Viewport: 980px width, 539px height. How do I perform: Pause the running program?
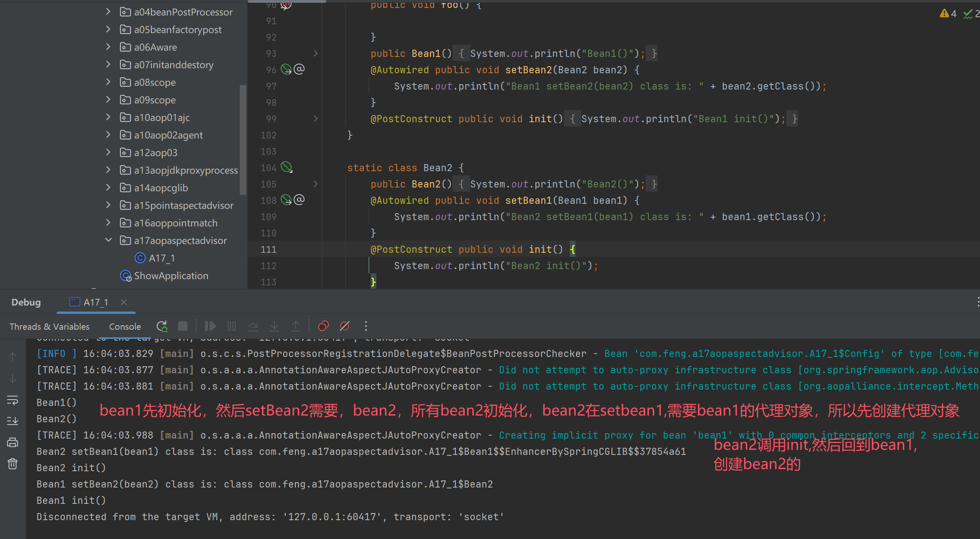(x=232, y=326)
